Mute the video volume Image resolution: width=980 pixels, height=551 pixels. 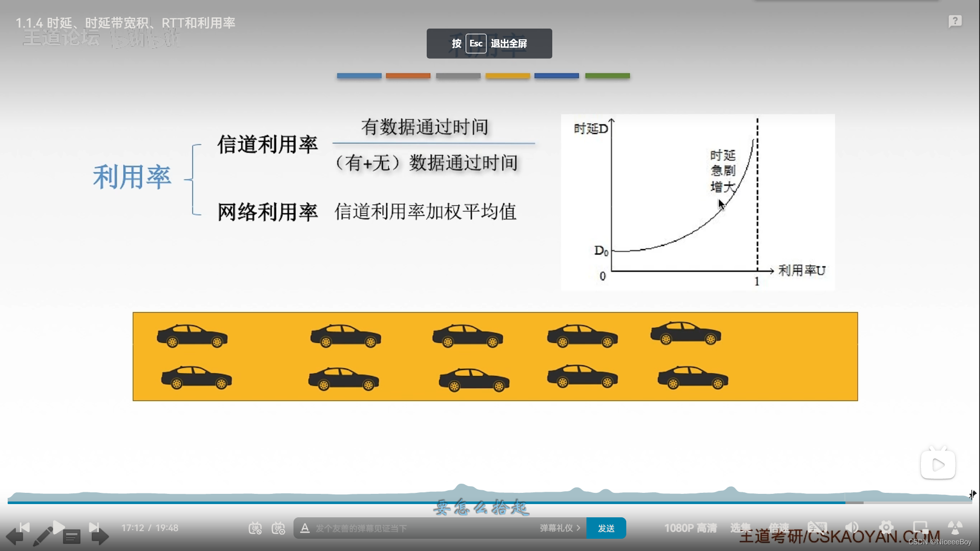tap(851, 528)
